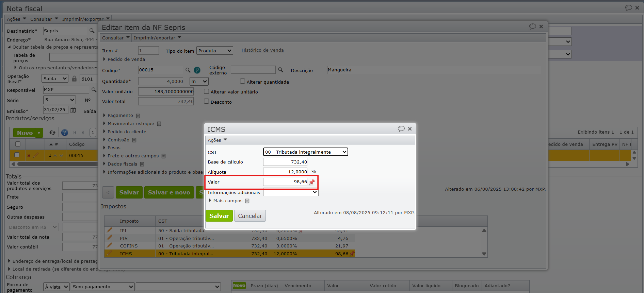Click the pin icon in the ICMS tax row
Image resolution: width=644 pixels, height=293 pixels.
coord(352,254)
